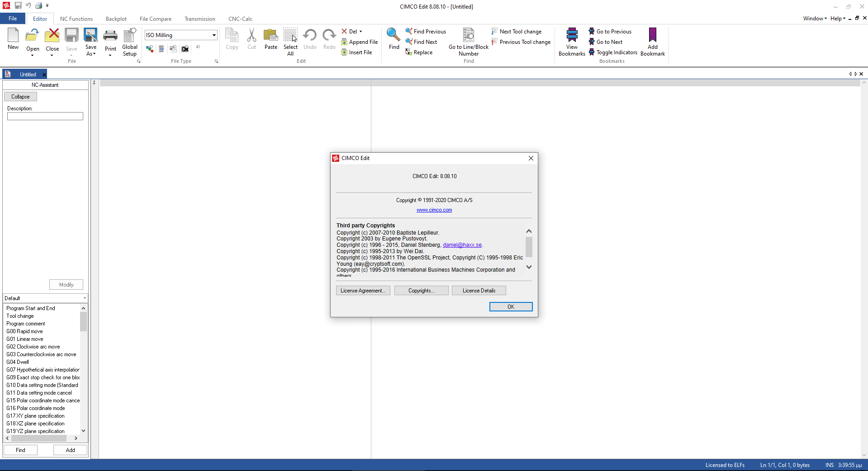
Task: Switch to the NC Functions tab
Action: click(76, 19)
